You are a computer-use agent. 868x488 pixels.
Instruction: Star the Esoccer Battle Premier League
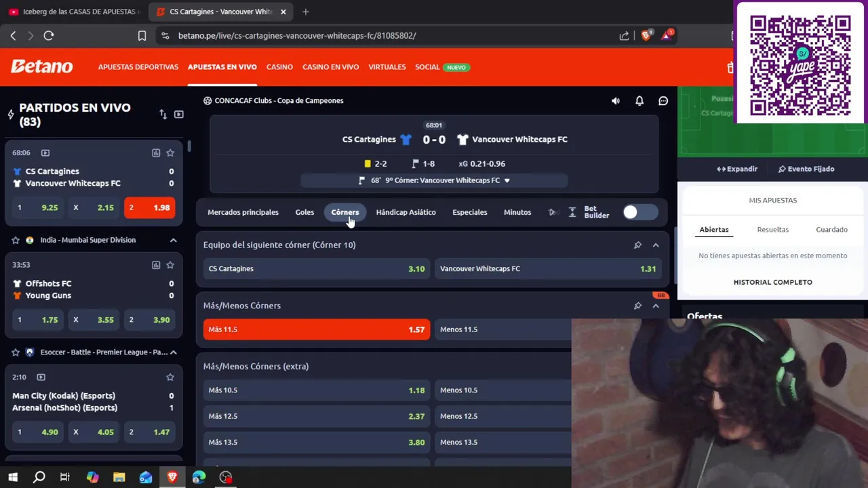16,352
